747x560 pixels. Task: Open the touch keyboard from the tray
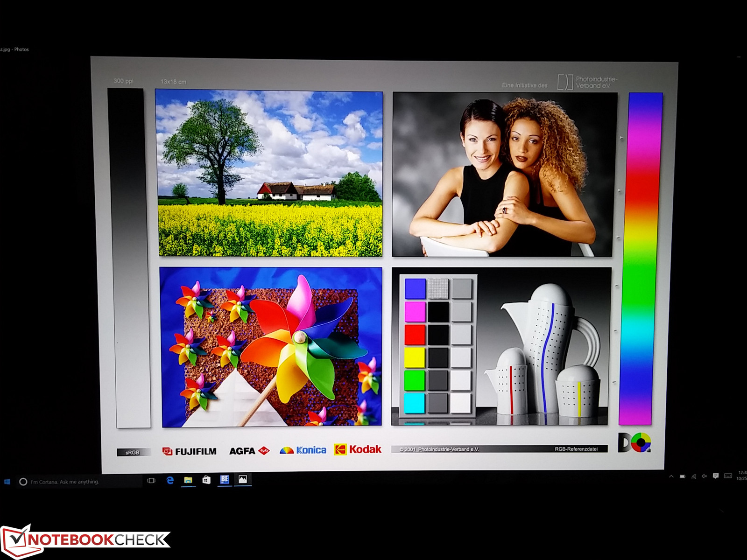click(x=728, y=476)
